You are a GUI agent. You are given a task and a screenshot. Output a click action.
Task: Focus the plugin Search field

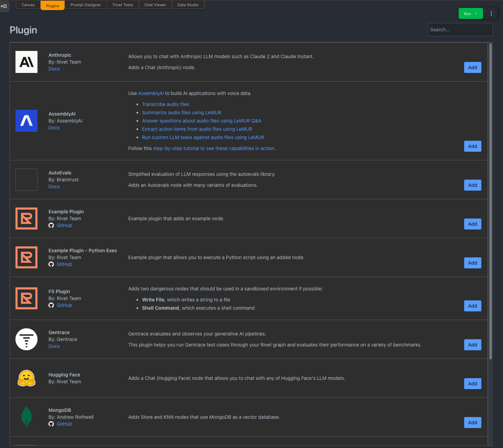460,30
